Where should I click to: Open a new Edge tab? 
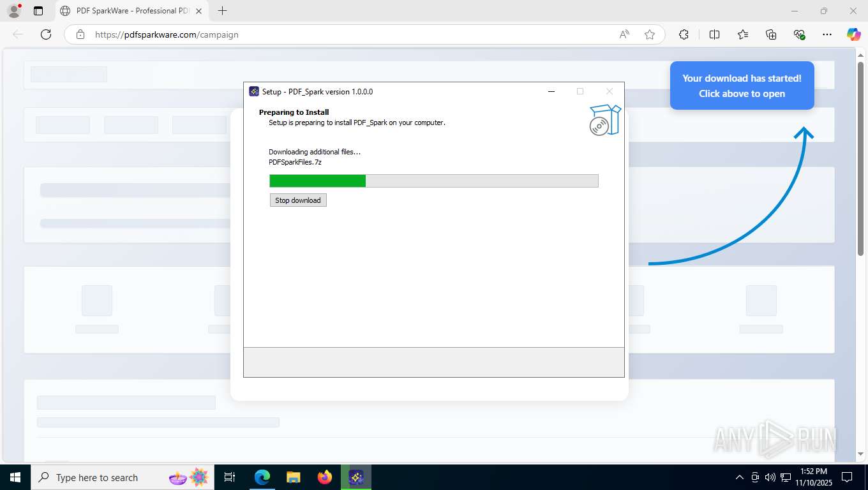pos(222,11)
